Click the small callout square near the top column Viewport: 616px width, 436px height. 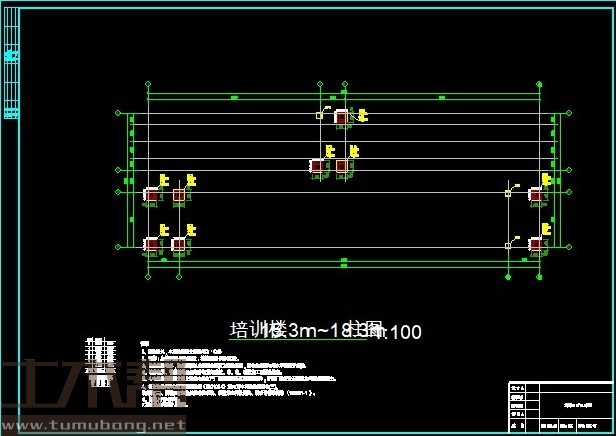(319, 115)
